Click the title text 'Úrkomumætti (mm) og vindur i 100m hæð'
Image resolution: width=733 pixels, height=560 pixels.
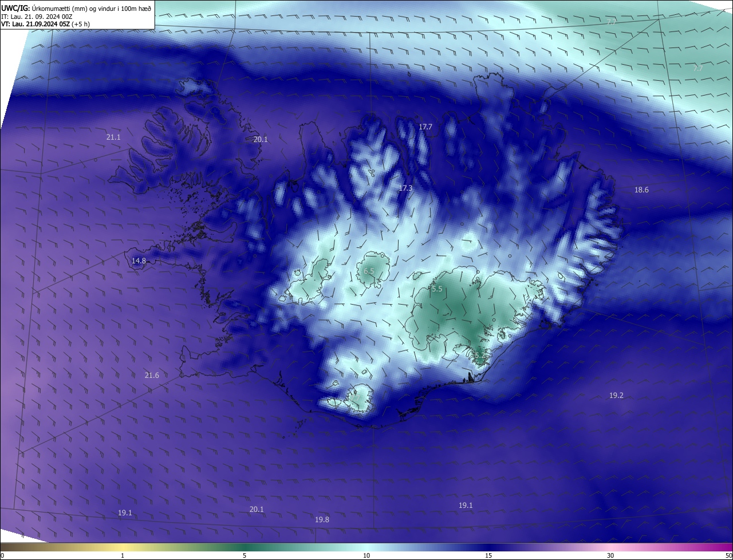click(x=92, y=7)
